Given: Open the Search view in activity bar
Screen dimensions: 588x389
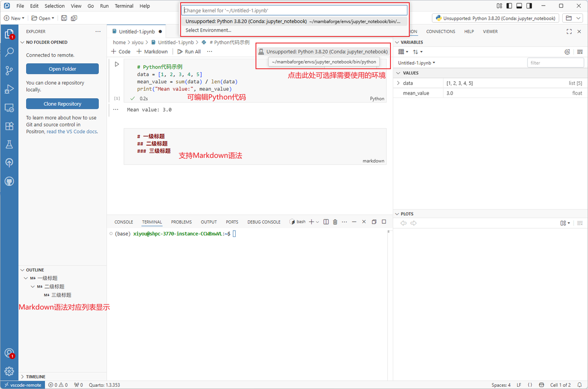Looking at the screenshot, I should 9,52.
